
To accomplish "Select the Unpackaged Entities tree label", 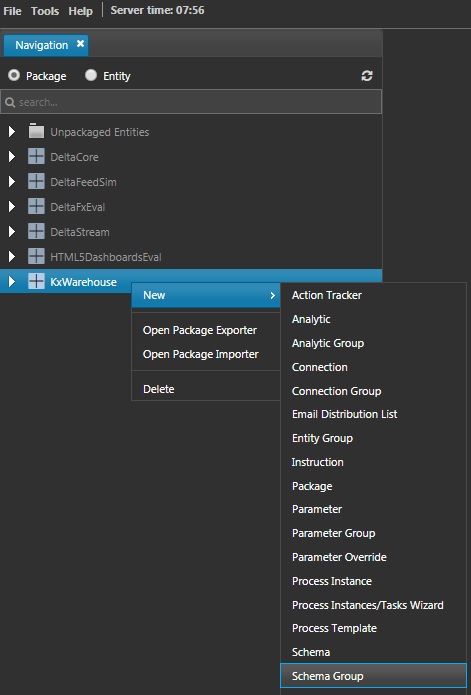I will [100, 132].
